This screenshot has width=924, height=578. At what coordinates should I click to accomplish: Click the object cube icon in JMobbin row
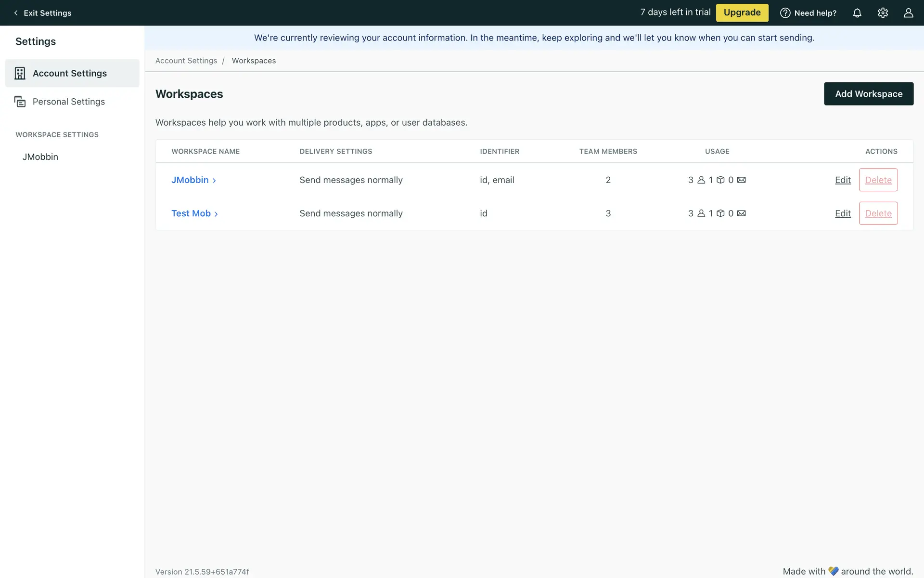coord(720,180)
